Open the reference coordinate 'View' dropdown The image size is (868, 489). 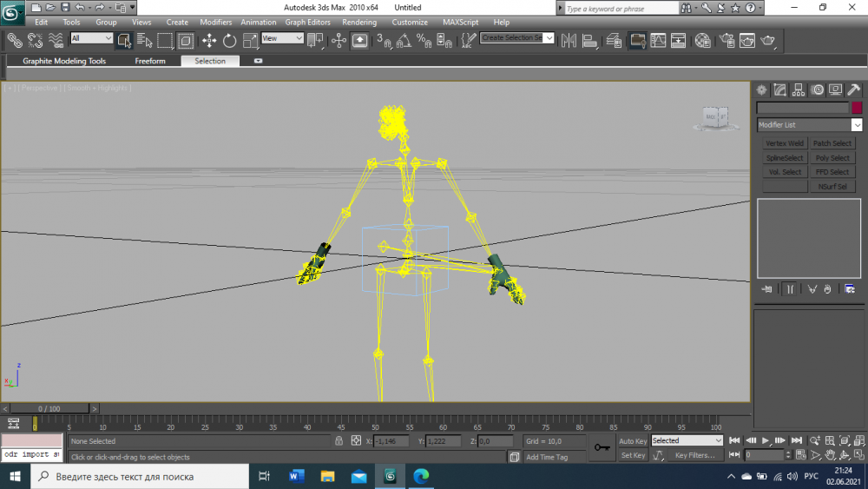283,38
